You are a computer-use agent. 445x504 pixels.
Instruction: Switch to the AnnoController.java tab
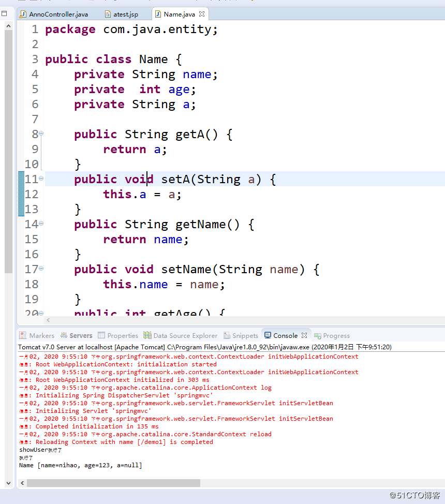pos(54,14)
